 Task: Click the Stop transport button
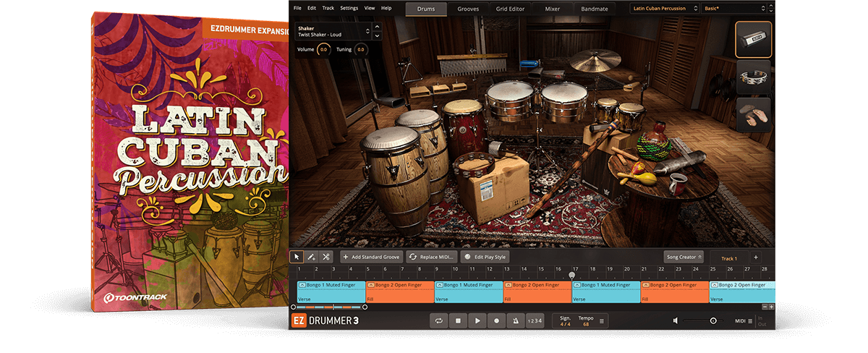tap(458, 320)
